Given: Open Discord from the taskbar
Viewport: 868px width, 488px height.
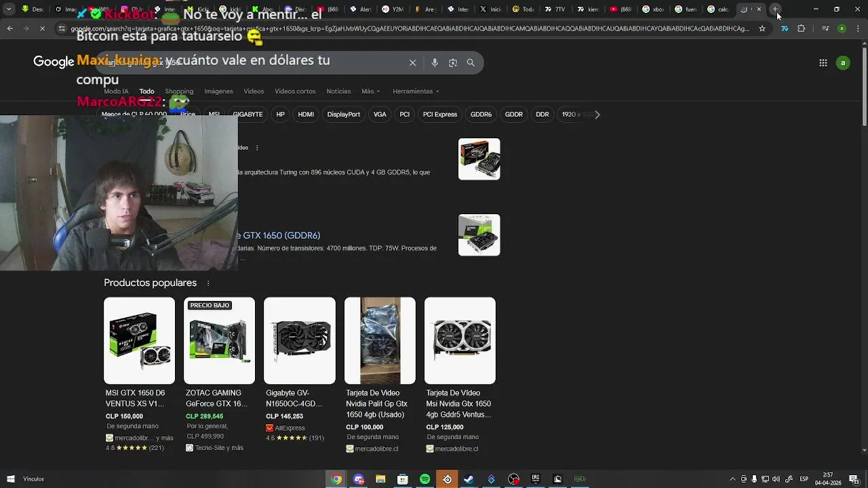Looking at the screenshot, I should tap(359, 479).
